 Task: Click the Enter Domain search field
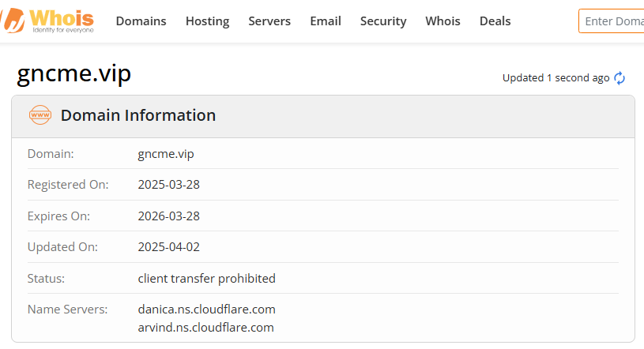click(x=613, y=21)
